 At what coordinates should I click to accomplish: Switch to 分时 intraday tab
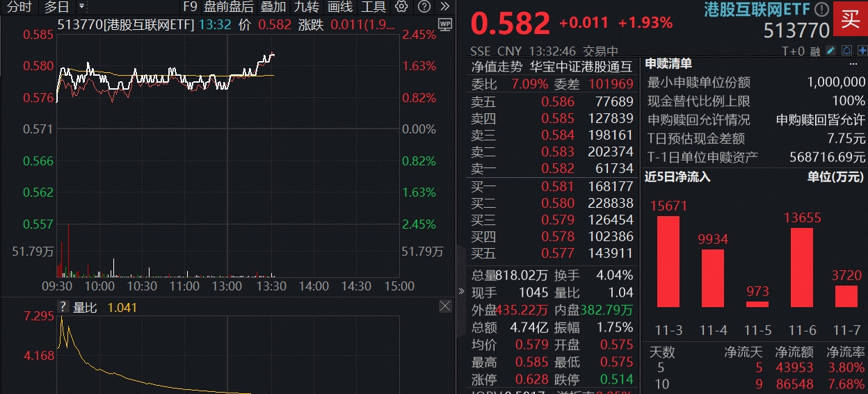[19, 7]
